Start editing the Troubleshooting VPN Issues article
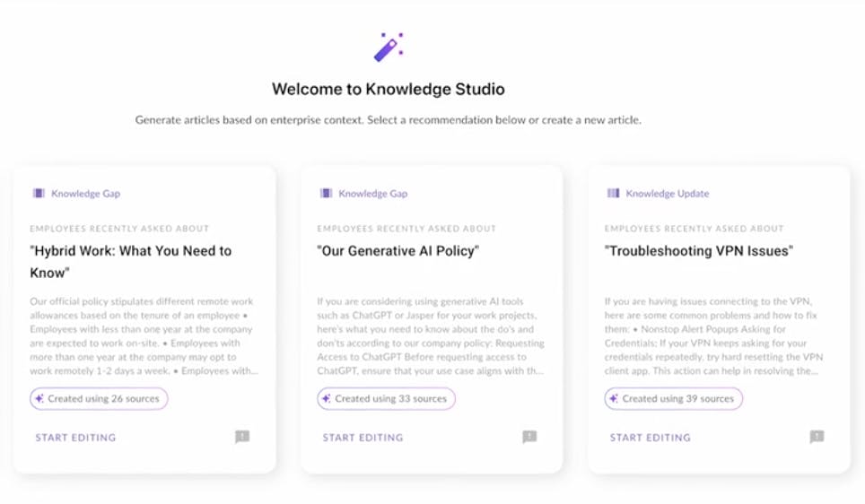This screenshot has width=865, height=504. click(x=650, y=438)
